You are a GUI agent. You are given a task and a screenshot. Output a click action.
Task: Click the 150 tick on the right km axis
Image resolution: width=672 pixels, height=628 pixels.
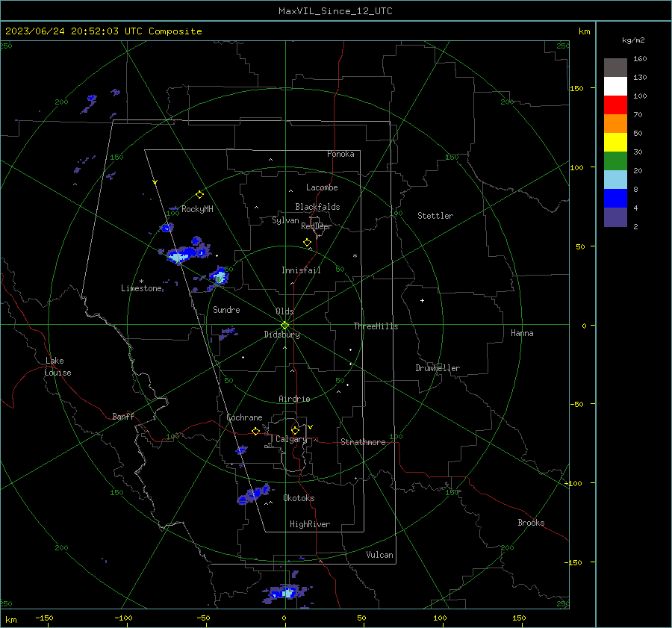(577, 88)
